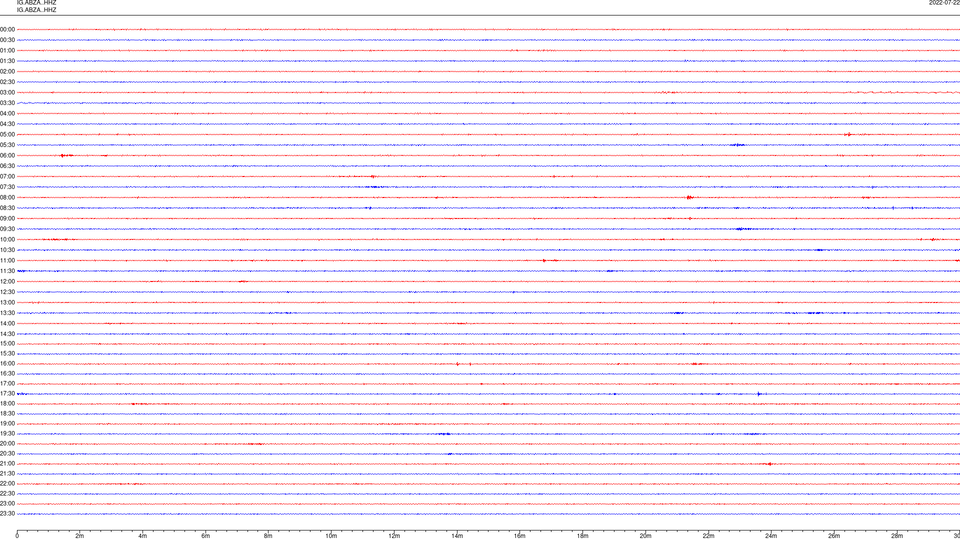Click the 08:00 time label

(x=7, y=198)
